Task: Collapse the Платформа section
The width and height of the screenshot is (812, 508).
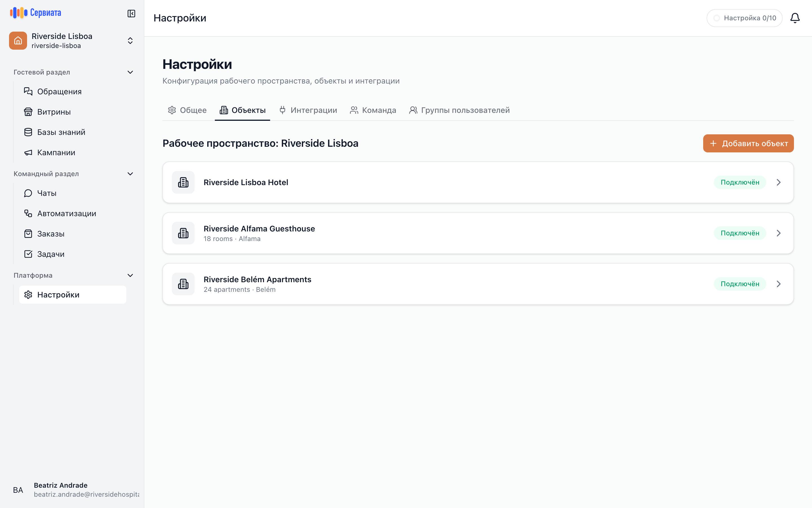Action: click(x=130, y=275)
